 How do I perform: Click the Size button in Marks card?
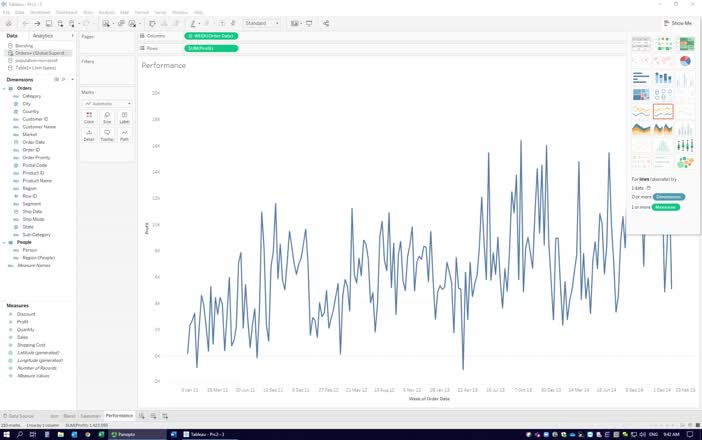(x=107, y=117)
